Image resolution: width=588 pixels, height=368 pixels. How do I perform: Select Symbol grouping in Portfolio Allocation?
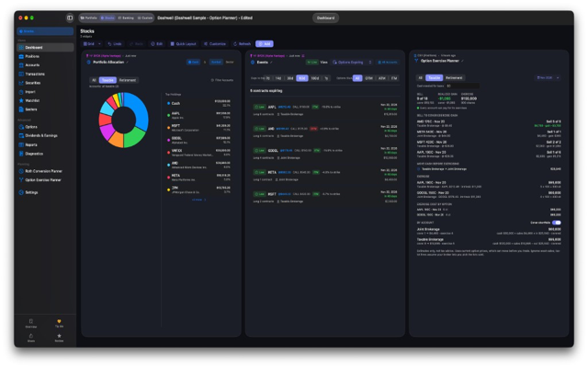coord(216,62)
